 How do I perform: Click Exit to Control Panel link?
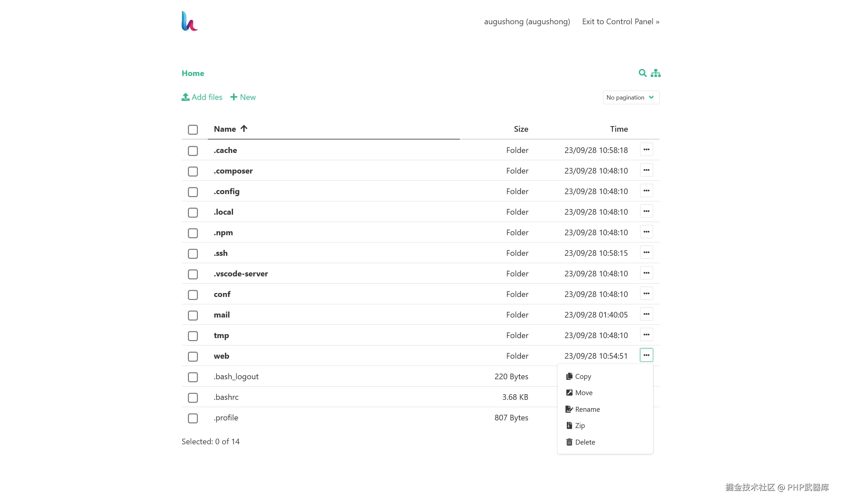[x=620, y=22]
